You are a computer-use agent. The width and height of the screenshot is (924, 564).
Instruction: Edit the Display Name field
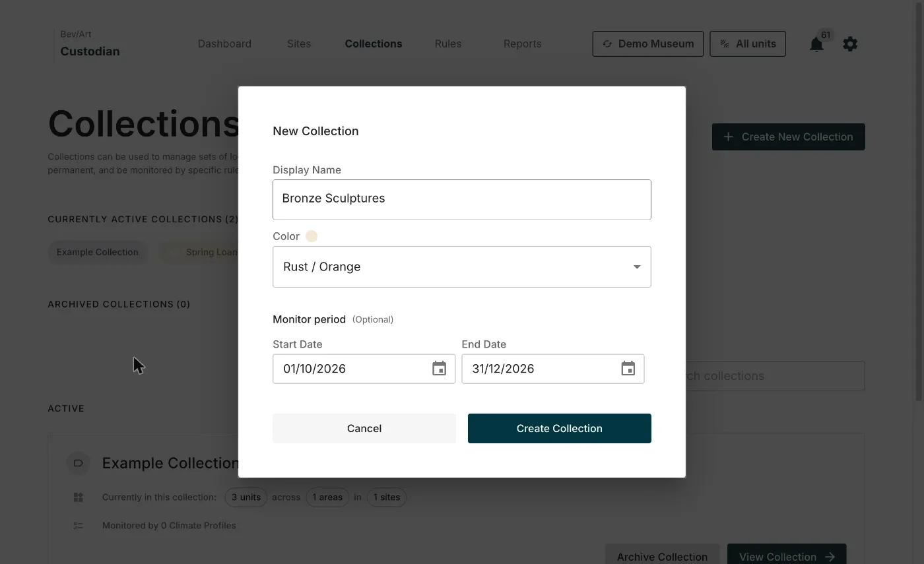(462, 199)
